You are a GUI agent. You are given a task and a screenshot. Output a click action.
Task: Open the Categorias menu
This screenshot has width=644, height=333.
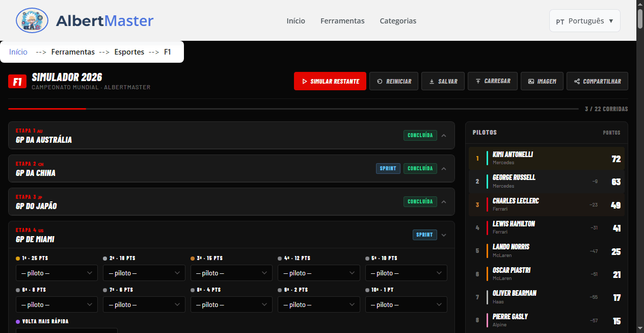398,21
